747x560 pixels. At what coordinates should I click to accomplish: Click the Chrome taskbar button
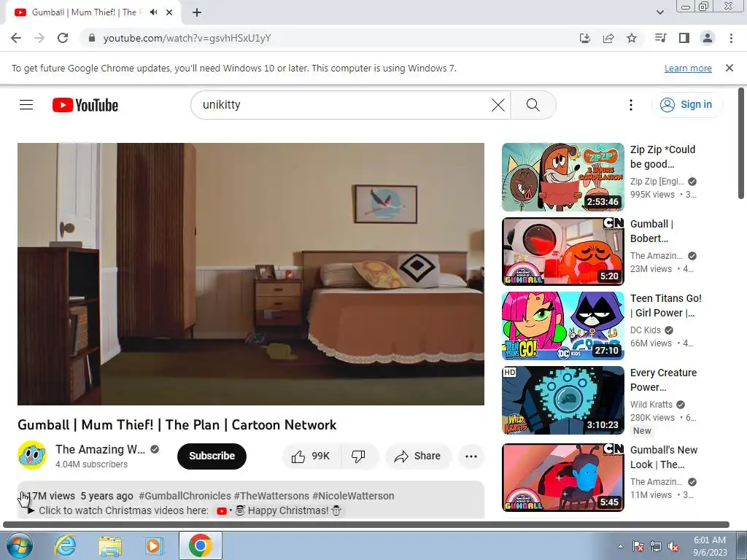point(200,545)
